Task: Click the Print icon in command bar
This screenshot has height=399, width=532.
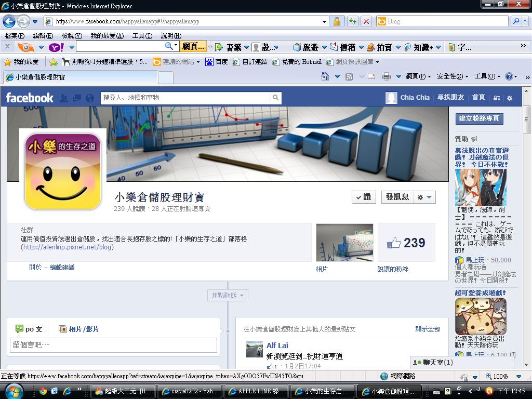Action: [387, 77]
